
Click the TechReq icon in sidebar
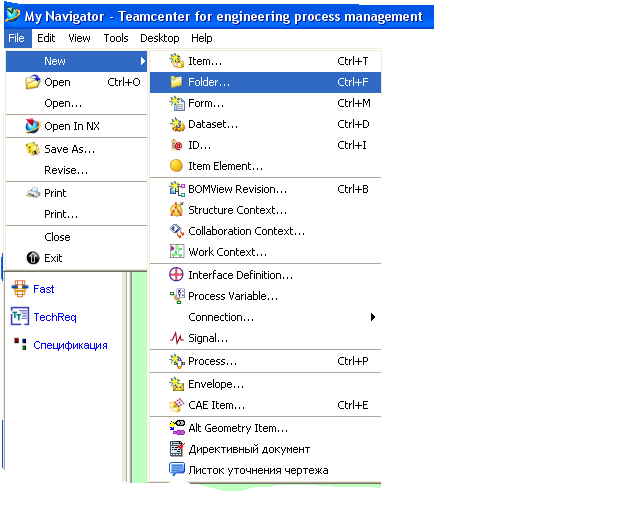[20, 316]
